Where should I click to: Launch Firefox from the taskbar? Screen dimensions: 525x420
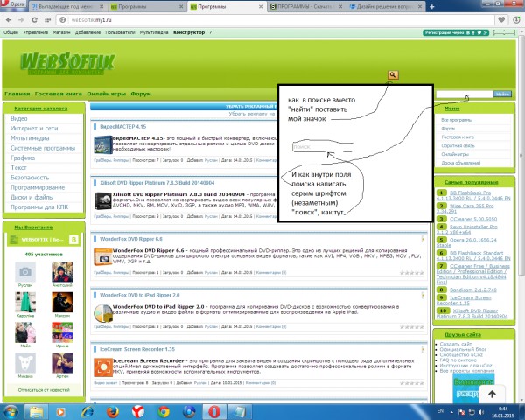[113, 412]
